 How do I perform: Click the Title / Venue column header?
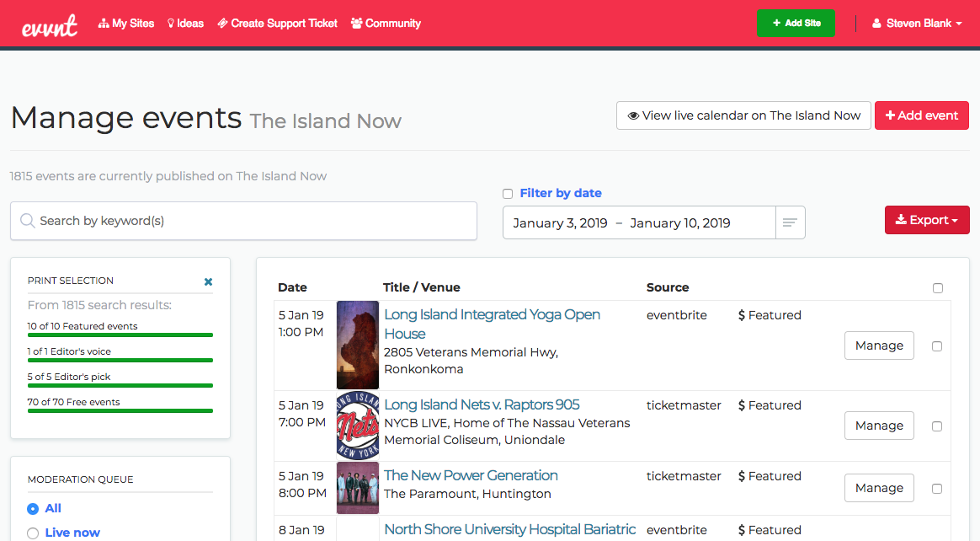pyautogui.click(x=421, y=287)
